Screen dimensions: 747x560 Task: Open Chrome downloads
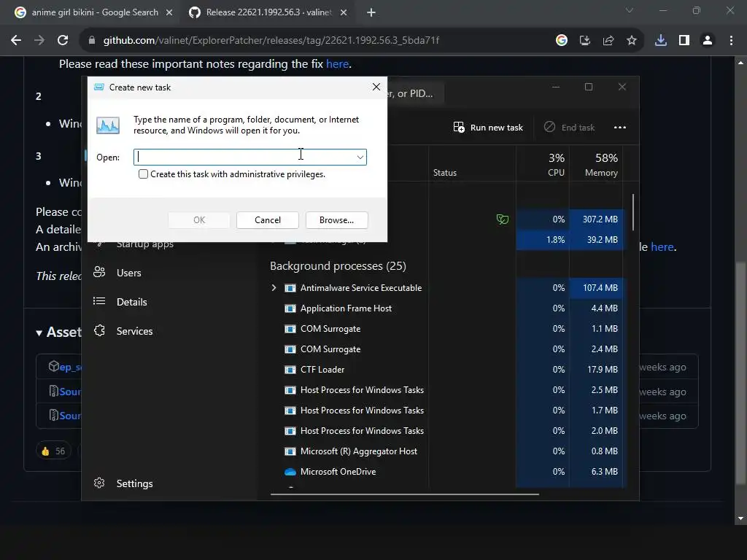pos(661,41)
